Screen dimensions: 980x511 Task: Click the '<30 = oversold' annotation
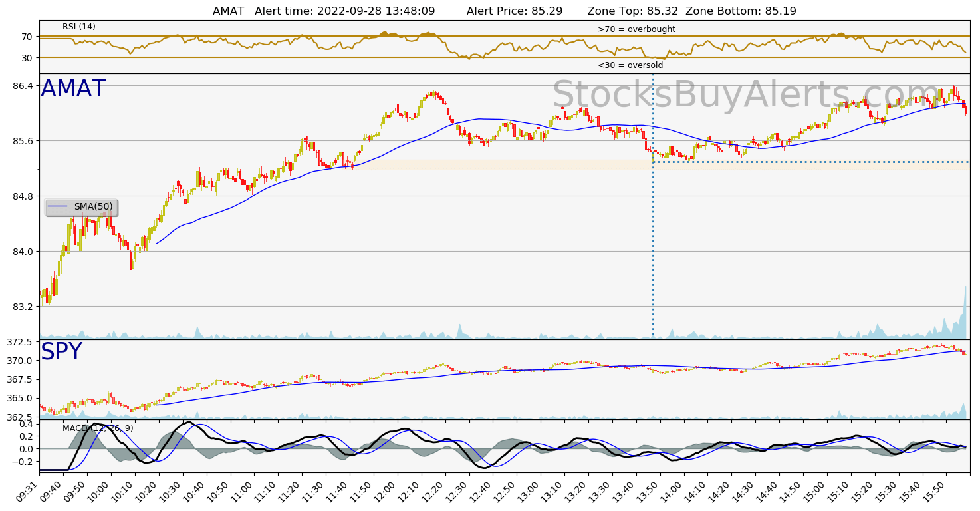coord(630,65)
